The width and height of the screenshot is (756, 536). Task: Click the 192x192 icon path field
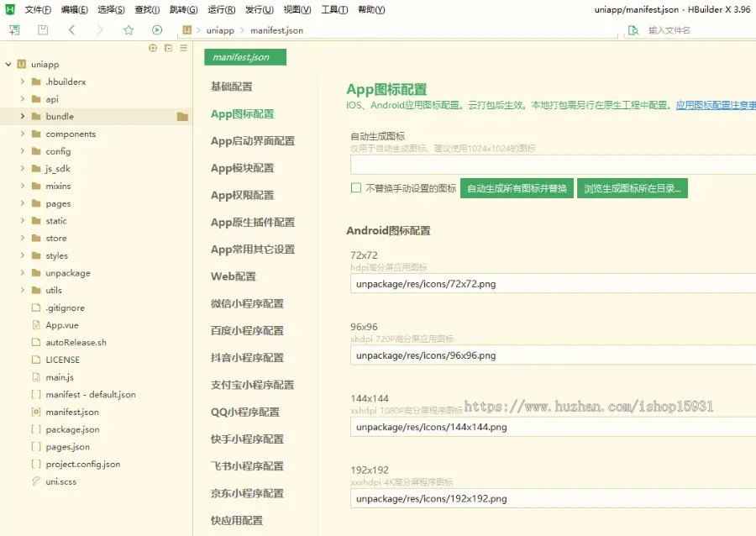[x=553, y=498]
